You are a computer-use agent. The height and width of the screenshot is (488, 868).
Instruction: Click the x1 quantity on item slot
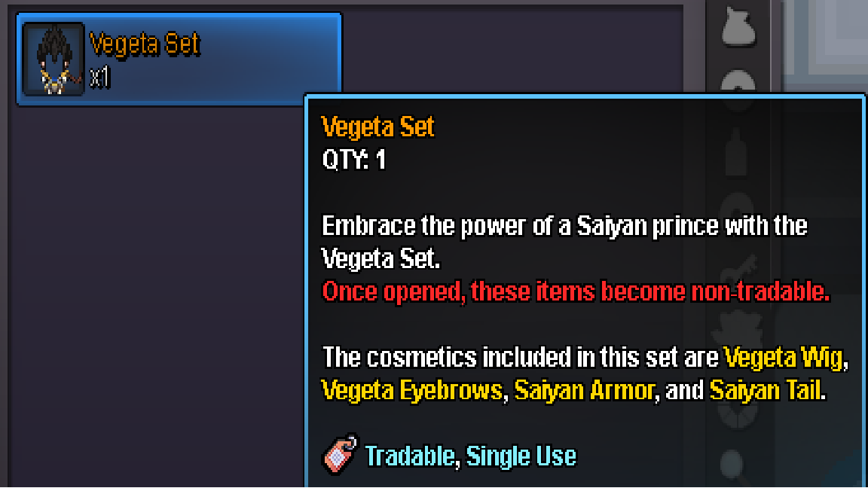[x=100, y=78]
